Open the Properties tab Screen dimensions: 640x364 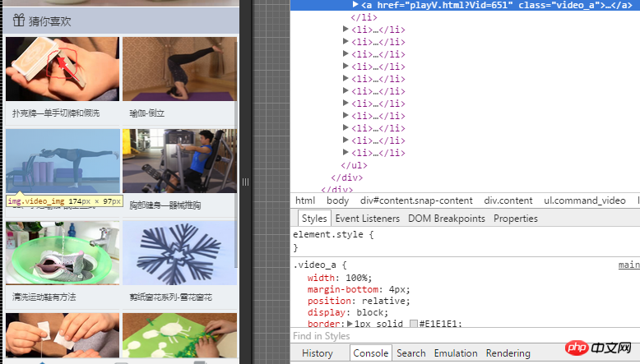(515, 219)
